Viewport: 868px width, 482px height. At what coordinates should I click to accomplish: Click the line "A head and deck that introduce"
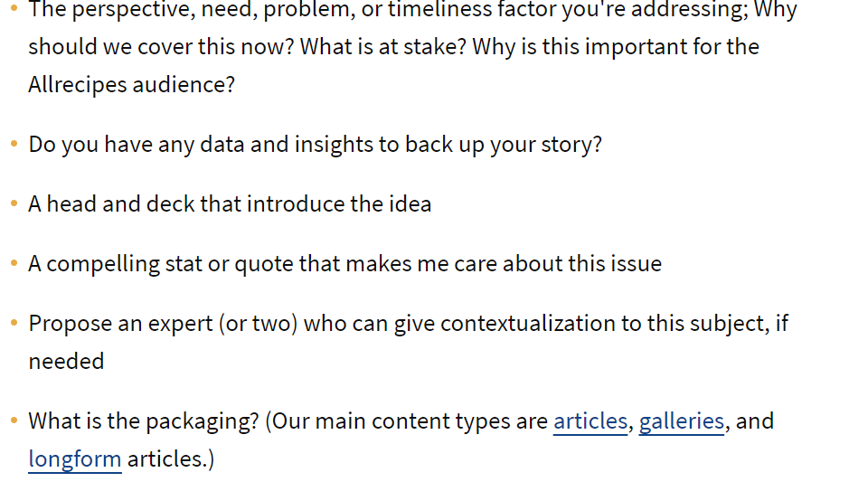pyautogui.click(x=230, y=204)
